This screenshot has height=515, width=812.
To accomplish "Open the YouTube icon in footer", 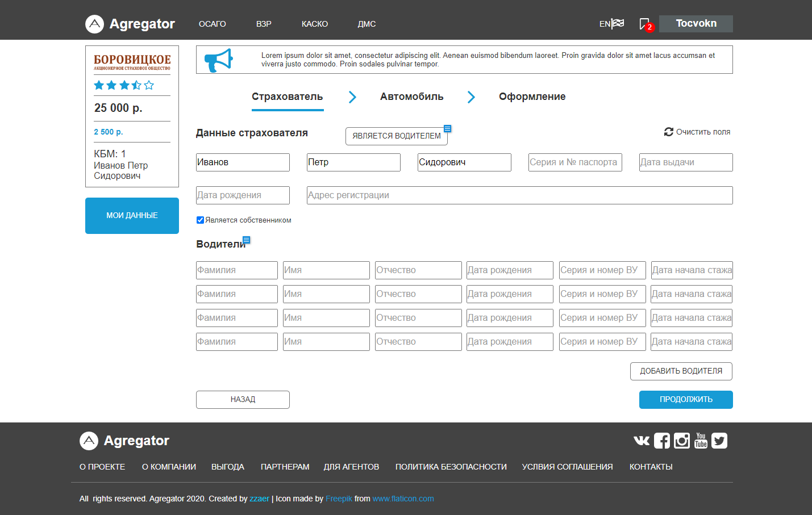I will 701,441.
